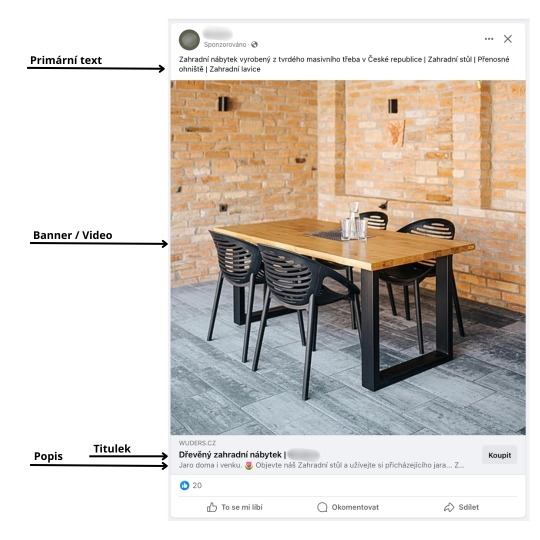Click the blue thumbs-up reaction icon
This screenshot has width=540, height=540.
coord(185,485)
